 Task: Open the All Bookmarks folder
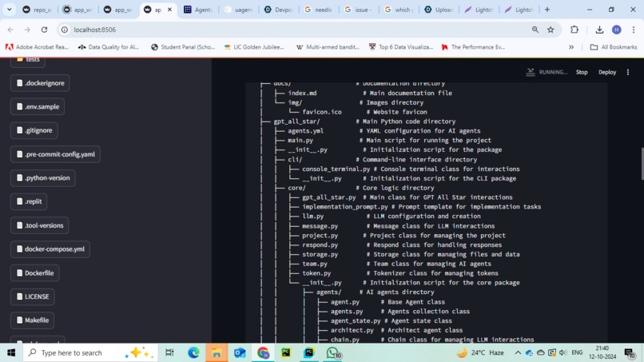pos(613,47)
